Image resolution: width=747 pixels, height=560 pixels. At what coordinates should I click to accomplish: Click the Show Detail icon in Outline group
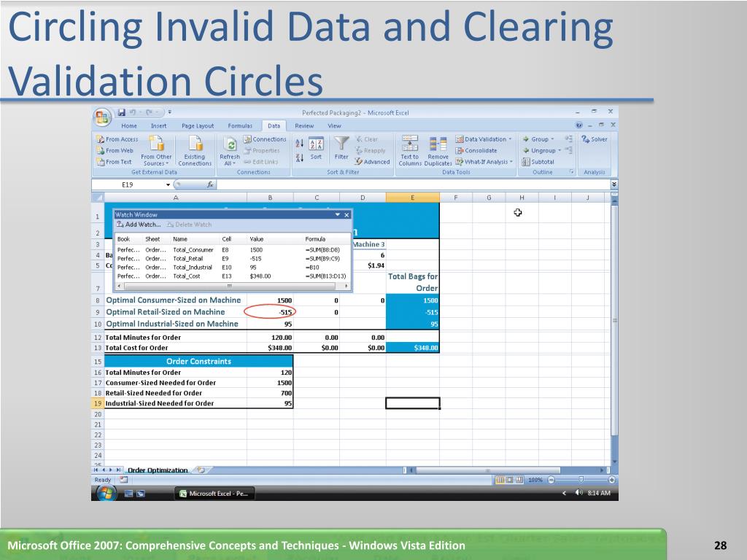(568, 139)
